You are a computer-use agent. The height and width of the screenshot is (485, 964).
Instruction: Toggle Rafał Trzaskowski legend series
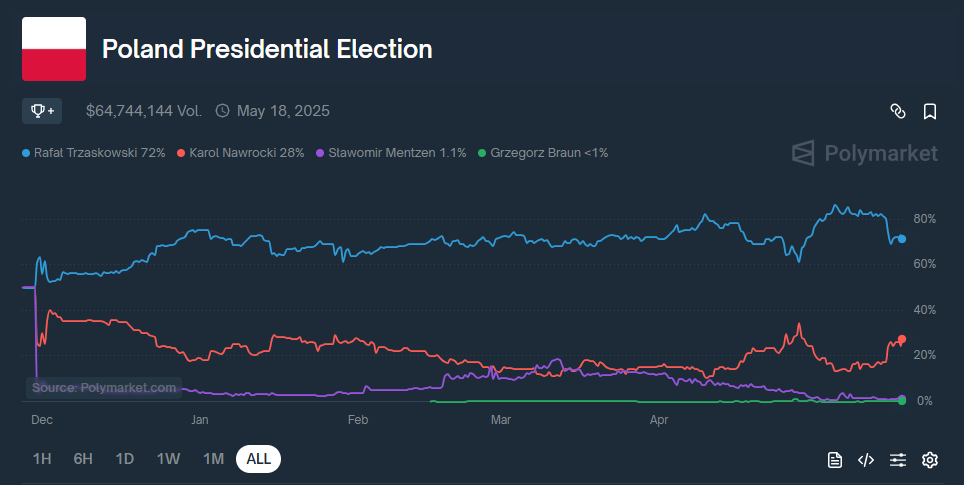pyautogui.click(x=94, y=153)
